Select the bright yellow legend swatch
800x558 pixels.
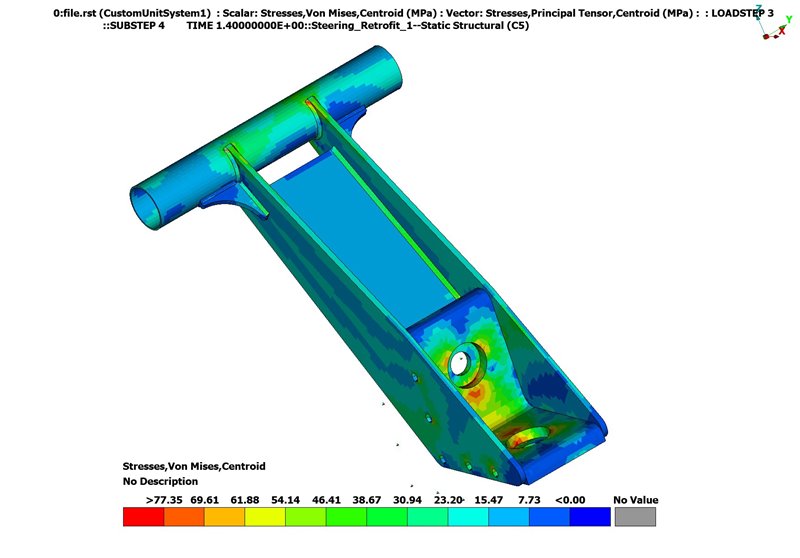tap(264, 516)
